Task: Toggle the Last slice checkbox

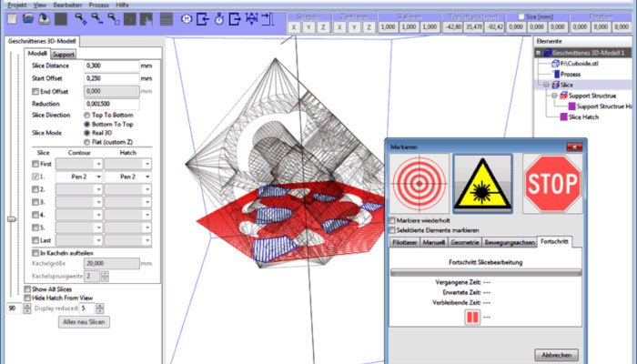Action: tap(35, 240)
